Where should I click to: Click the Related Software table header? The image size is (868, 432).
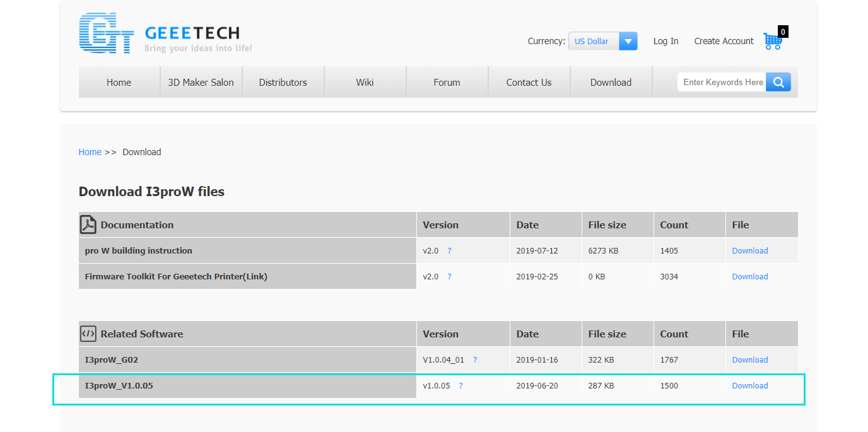tap(247, 334)
